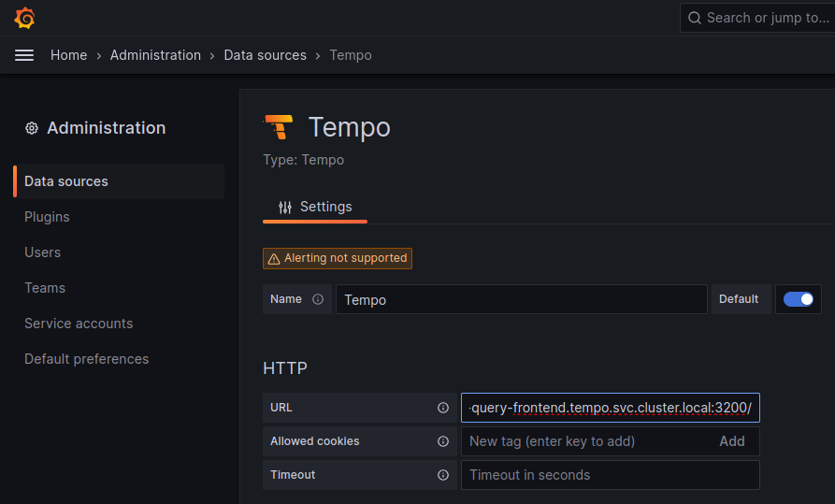Open Plugins in the Administration sidebar

[x=47, y=217]
